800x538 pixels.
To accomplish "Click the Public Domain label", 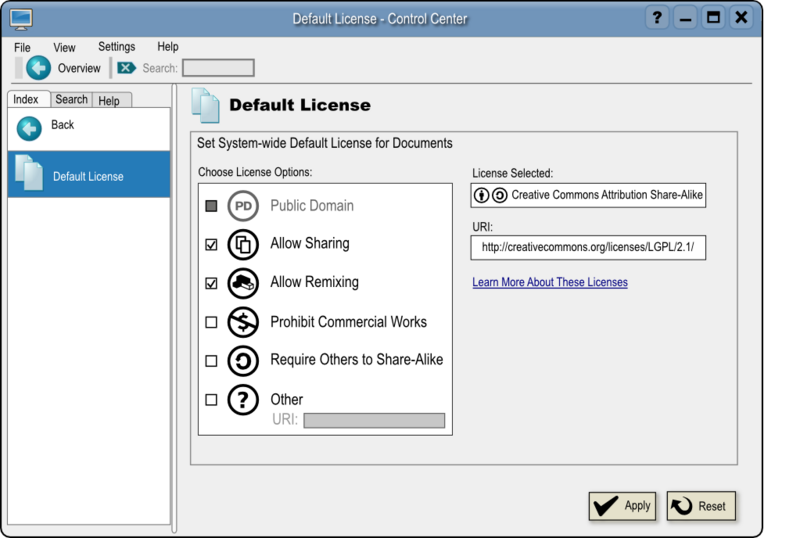I will tap(312, 206).
